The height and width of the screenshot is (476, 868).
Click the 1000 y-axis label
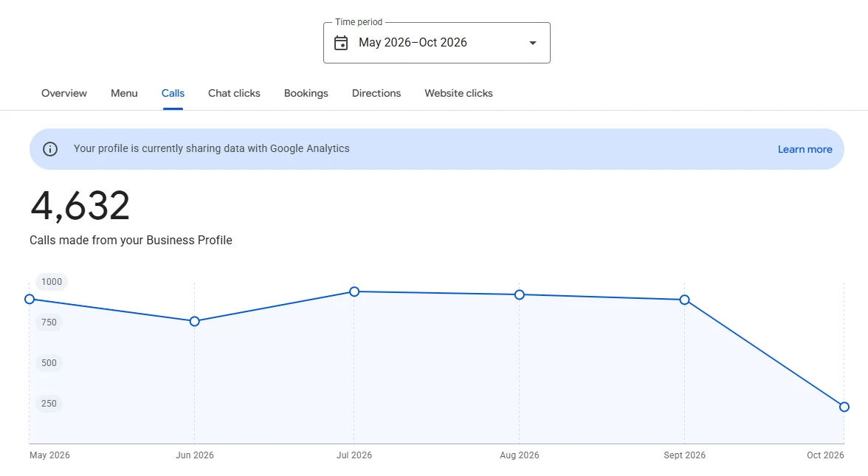pyautogui.click(x=52, y=282)
